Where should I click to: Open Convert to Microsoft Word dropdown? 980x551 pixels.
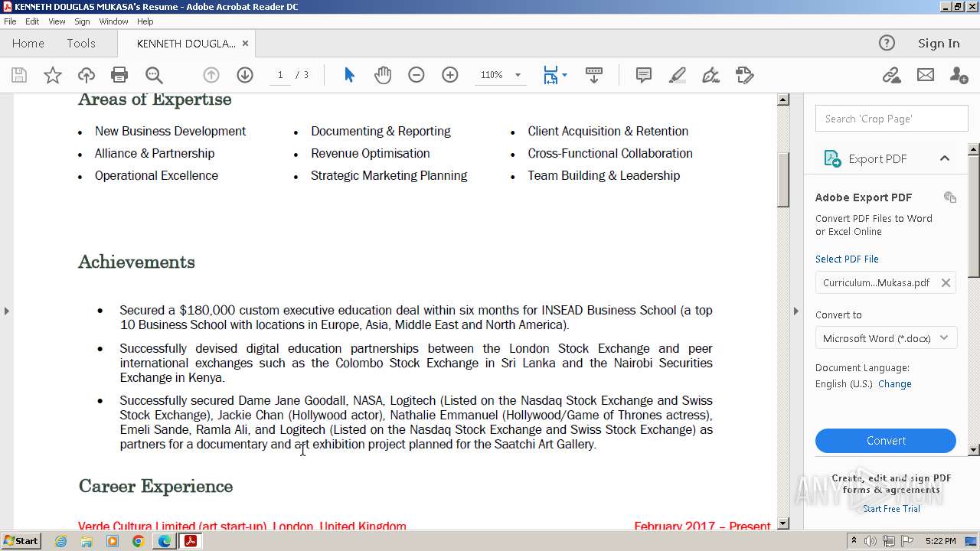point(886,338)
